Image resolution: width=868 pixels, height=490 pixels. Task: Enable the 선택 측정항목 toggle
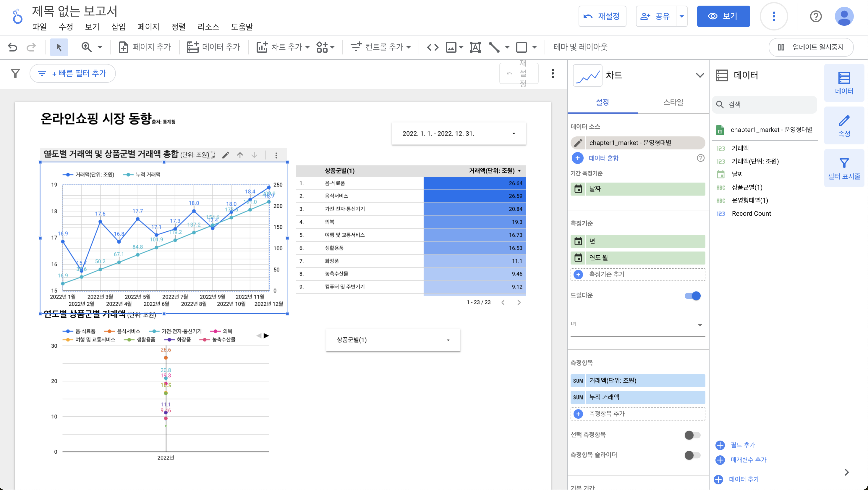(x=692, y=435)
